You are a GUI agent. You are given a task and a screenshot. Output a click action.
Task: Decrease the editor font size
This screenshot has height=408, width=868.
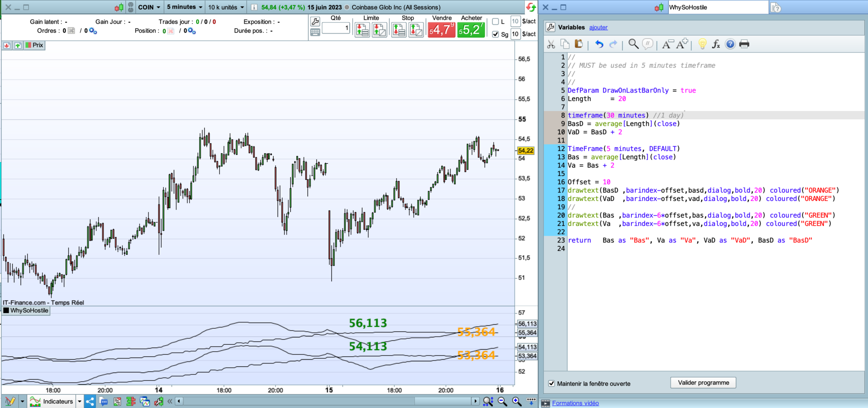[x=668, y=44]
